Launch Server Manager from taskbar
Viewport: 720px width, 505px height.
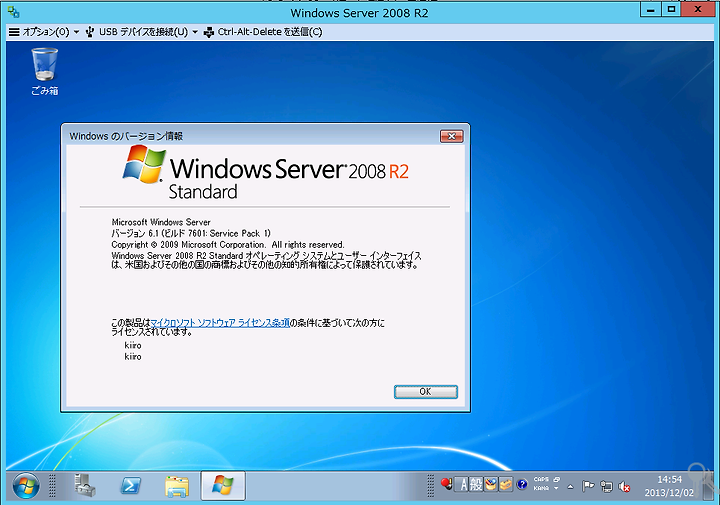coord(85,486)
